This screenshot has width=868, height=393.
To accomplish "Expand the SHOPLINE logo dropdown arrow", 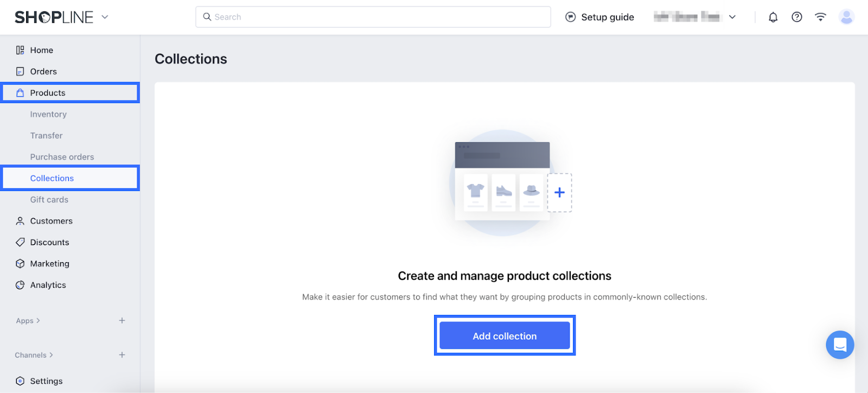I will coord(105,17).
